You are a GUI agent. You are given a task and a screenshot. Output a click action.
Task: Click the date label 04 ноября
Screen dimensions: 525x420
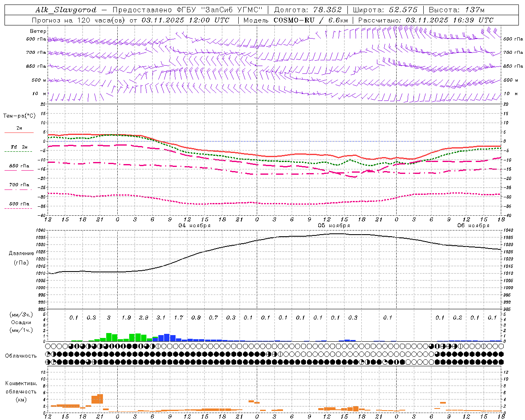point(194,226)
